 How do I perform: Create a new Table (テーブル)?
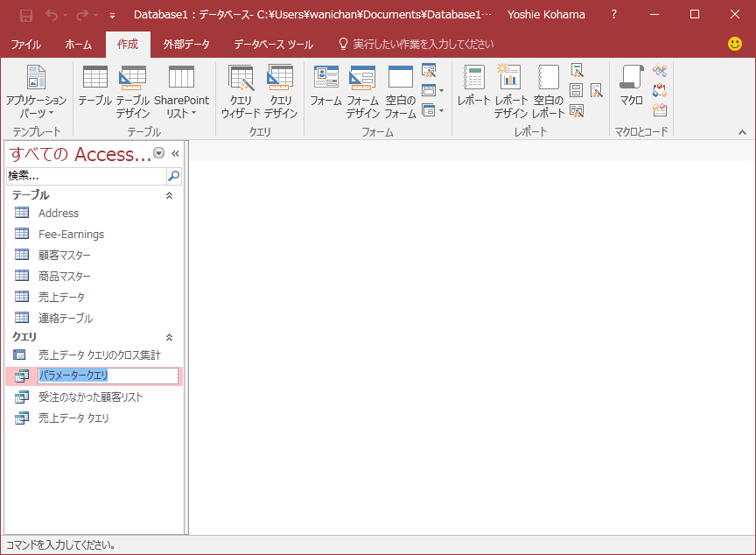[x=95, y=86]
